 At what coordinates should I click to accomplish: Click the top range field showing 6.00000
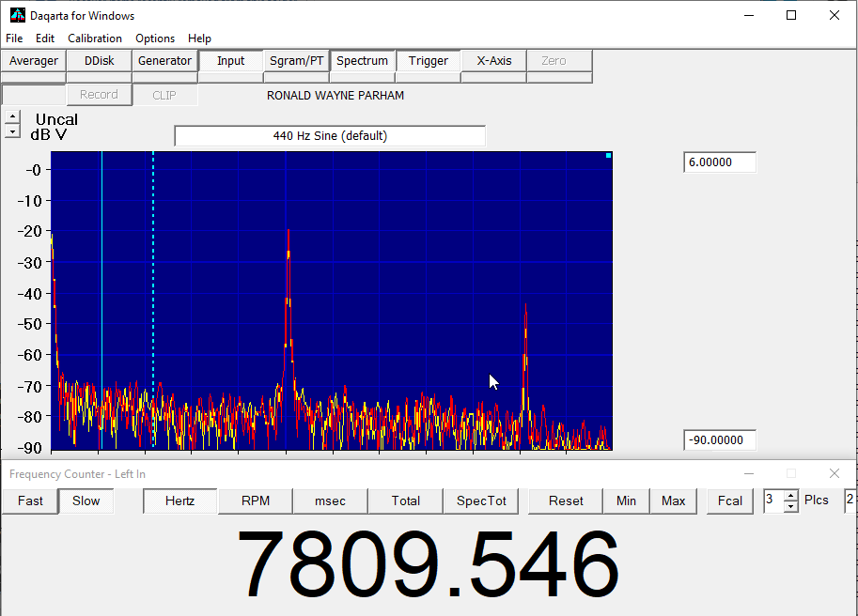pos(719,162)
